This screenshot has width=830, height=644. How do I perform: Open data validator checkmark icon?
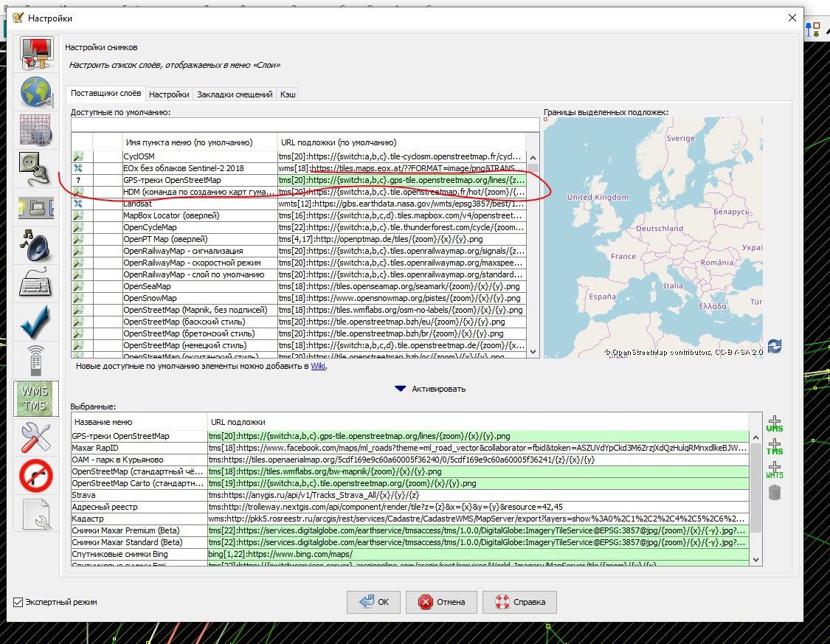[x=36, y=322]
